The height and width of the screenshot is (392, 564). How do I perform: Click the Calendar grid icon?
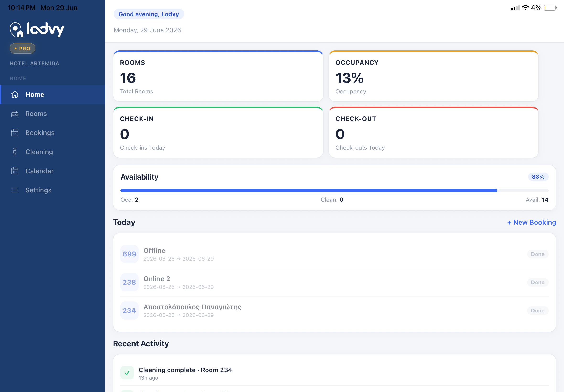coord(15,171)
